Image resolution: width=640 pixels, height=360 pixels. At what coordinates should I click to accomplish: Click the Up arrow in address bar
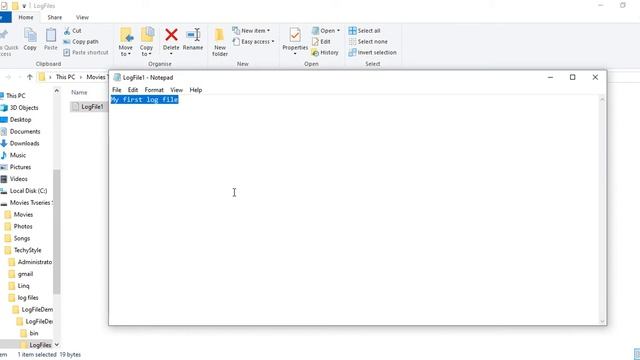[x=29, y=77]
